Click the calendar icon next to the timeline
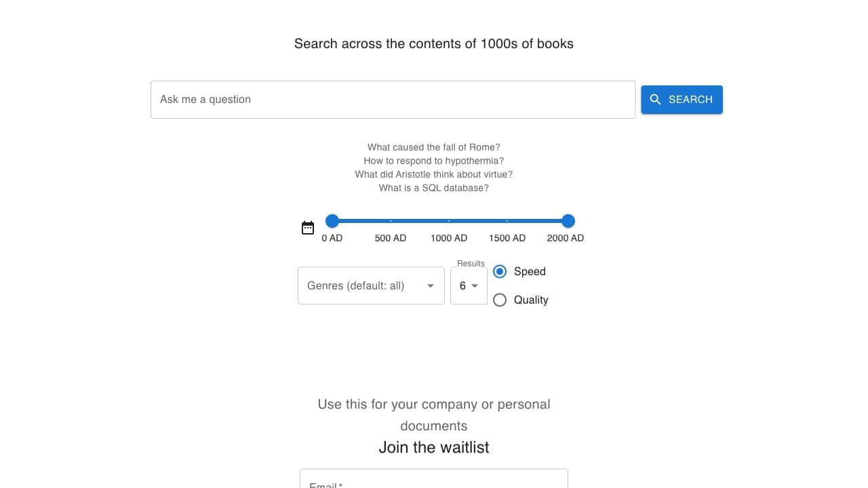This screenshot has height=488, width=868. pyautogui.click(x=307, y=228)
